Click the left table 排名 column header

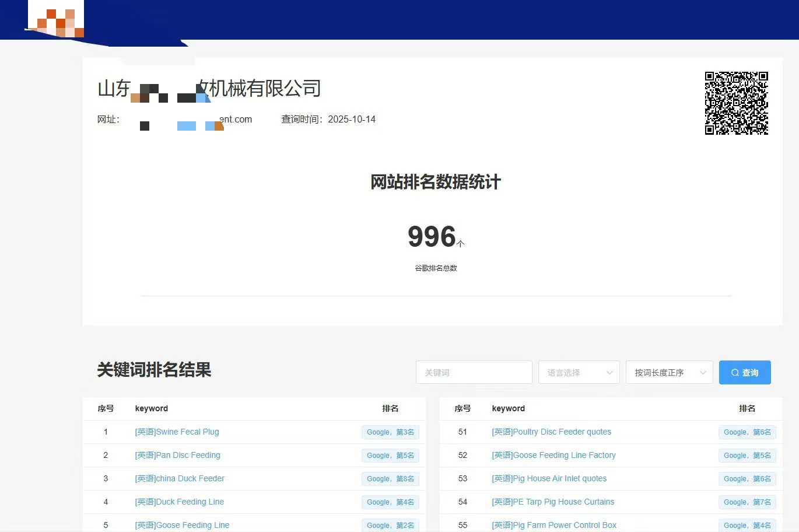(x=390, y=409)
